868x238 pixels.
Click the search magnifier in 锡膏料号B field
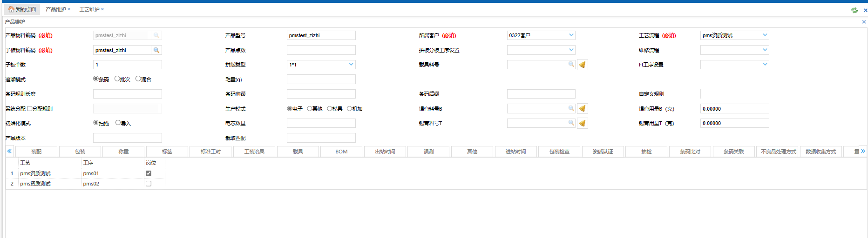coord(571,109)
